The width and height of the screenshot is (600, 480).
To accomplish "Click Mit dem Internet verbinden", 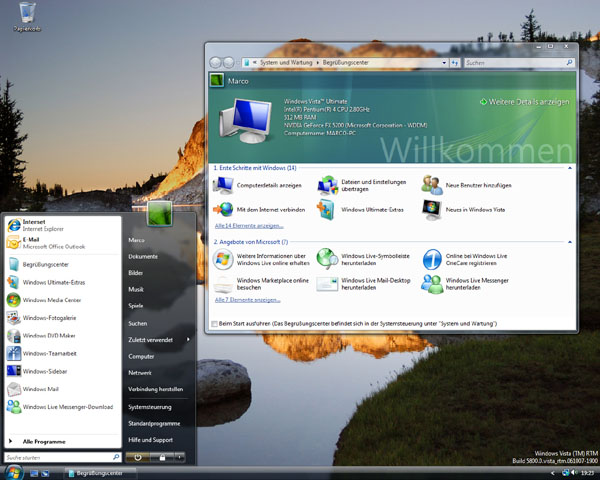I will click(259, 210).
